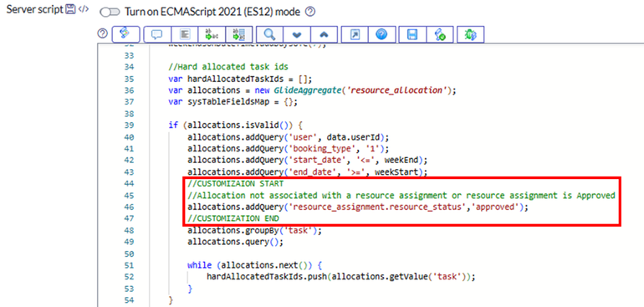Click the //CUSTOMIZAION START comment
The width and height of the screenshot is (644, 307).
(235, 183)
